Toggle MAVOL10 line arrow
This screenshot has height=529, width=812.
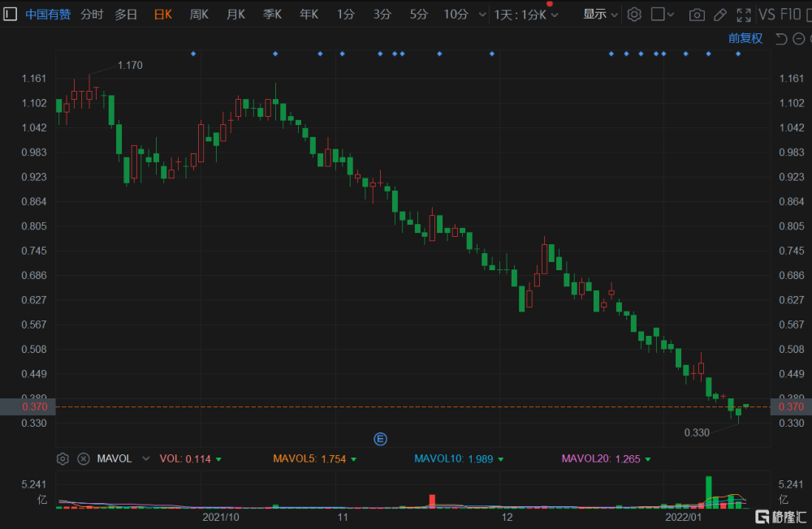coord(501,459)
